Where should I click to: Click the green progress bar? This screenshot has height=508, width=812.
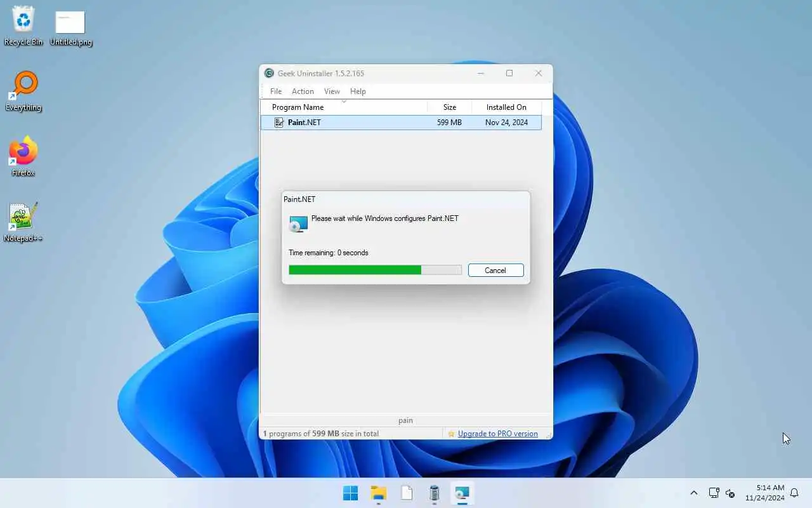375,270
